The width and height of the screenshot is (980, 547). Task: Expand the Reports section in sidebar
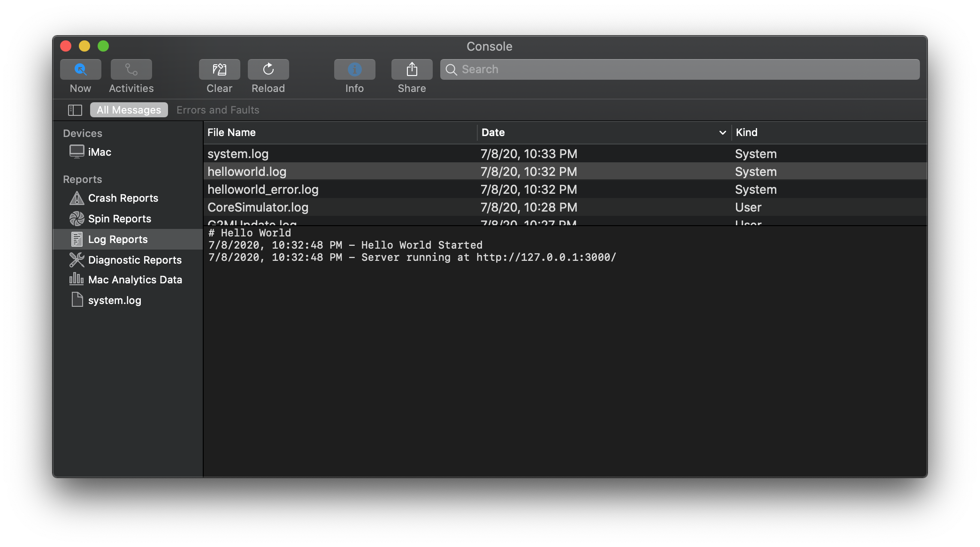pos(82,179)
